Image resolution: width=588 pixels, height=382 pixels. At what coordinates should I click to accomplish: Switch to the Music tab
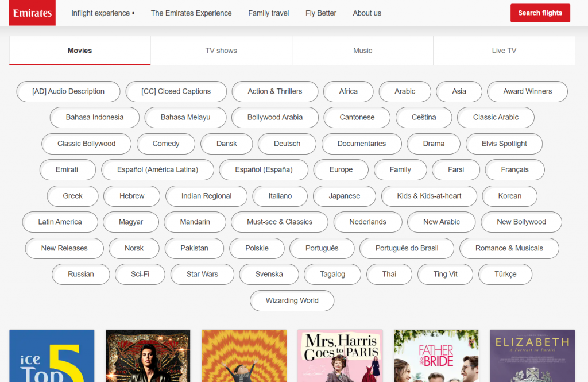(x=363, y=51)
